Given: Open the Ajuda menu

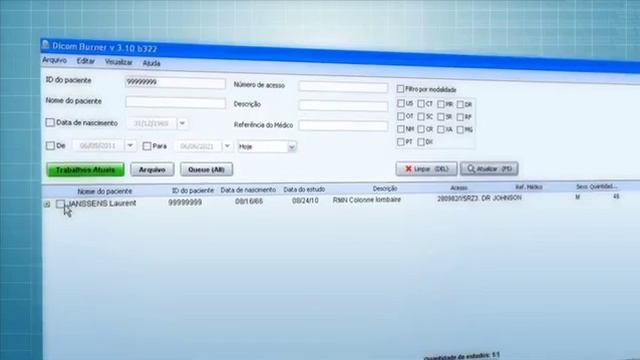Looking at the screenshot, I should 151,63.
